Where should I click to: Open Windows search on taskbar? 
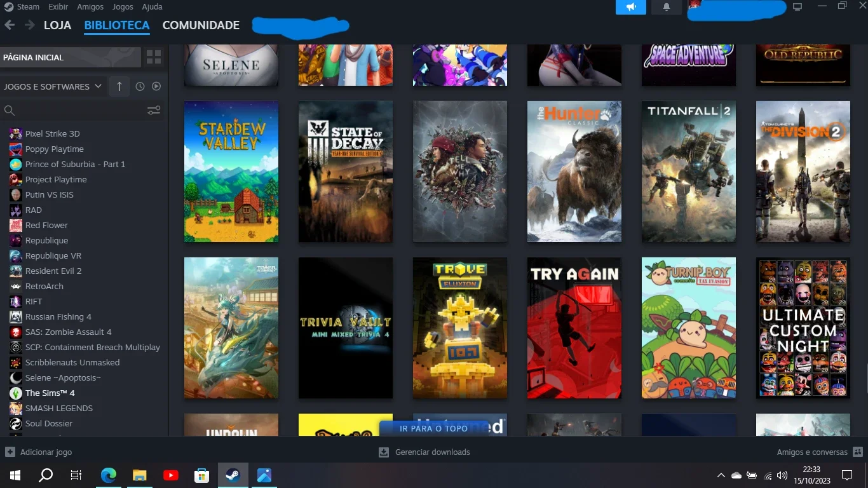pos(46,475)
